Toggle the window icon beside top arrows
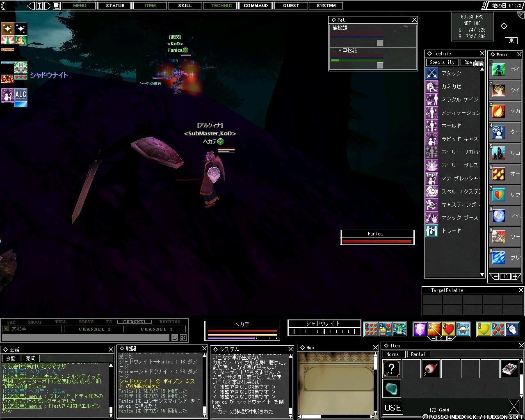The width and height of the screenshot is (525, 420). pos(57,6)
